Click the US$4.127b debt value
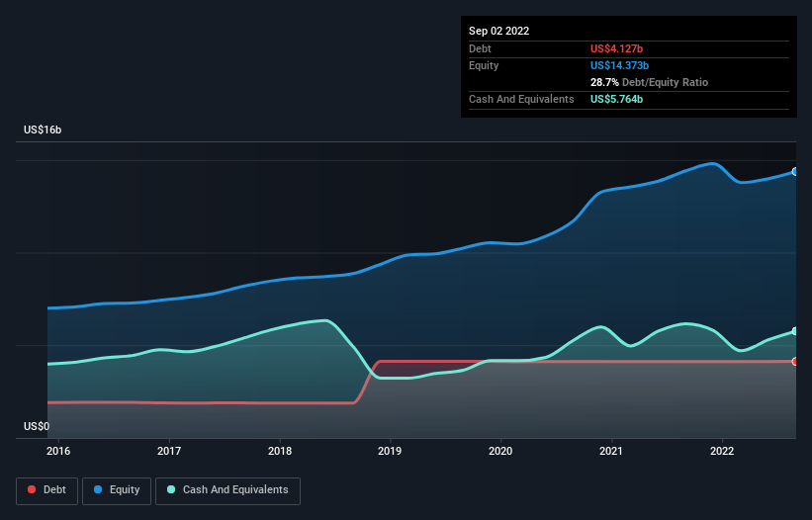This screenshot has height=520, width=812. tap(616, 48)
